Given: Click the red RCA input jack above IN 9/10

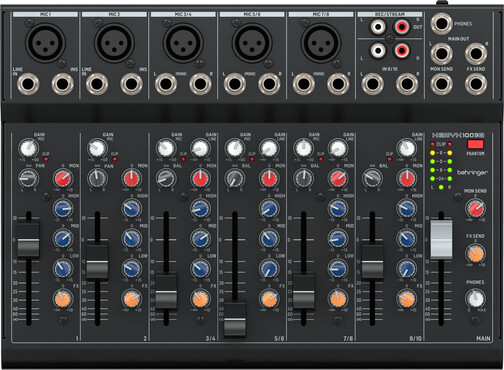Looking at the screenshot, I should (402, 50).
